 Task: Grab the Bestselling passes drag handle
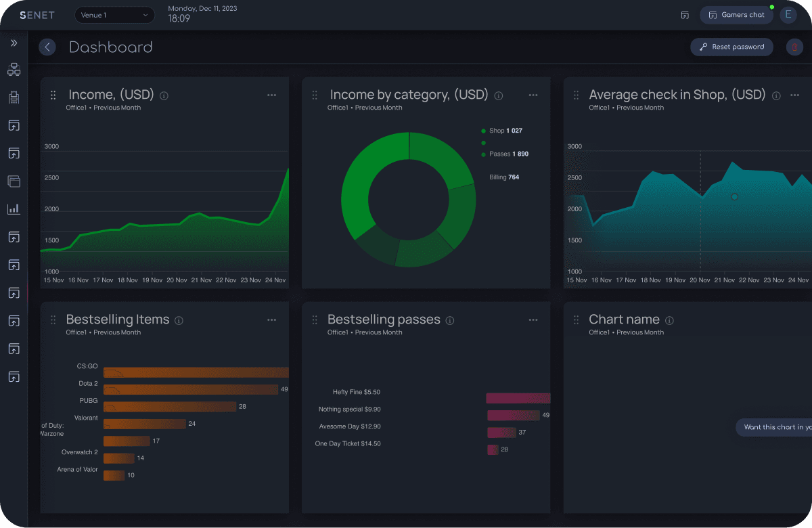point(315,320)
